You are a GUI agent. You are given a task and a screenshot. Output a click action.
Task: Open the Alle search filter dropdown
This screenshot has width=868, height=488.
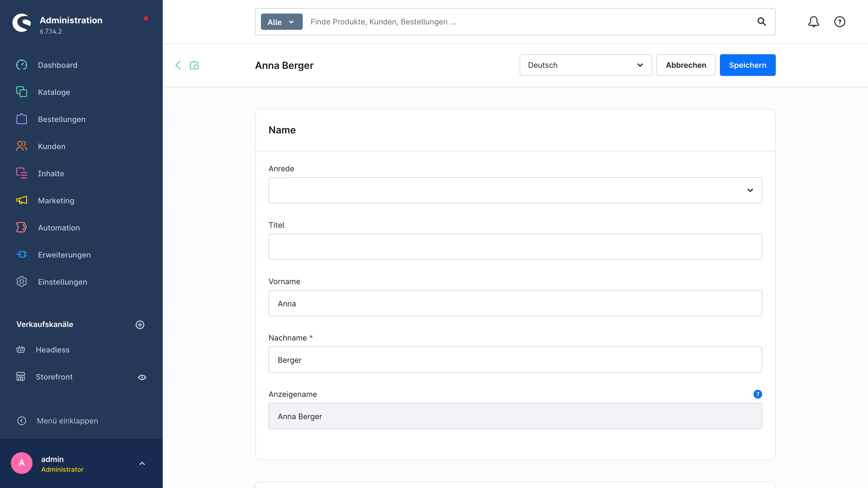coord(281,22)
